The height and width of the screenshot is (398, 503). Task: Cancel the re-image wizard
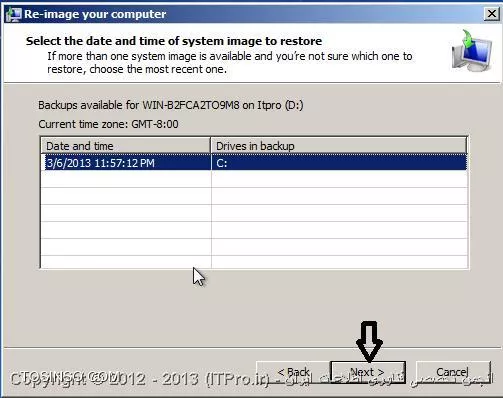tap(453, 372)
